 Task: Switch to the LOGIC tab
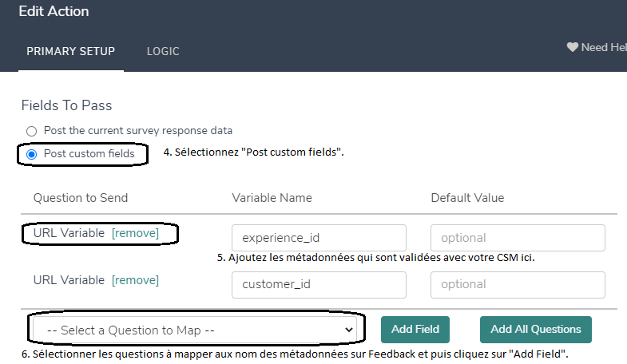click(163, 51)
